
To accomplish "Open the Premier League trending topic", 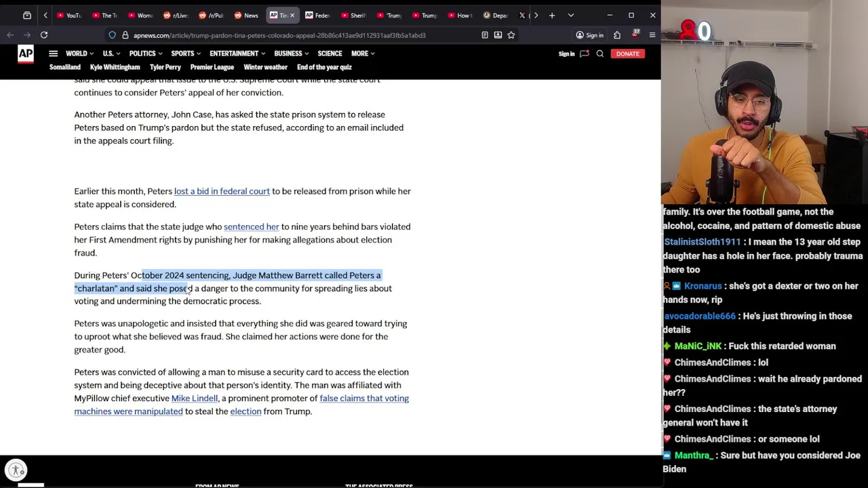I will (x=212, y=67).
